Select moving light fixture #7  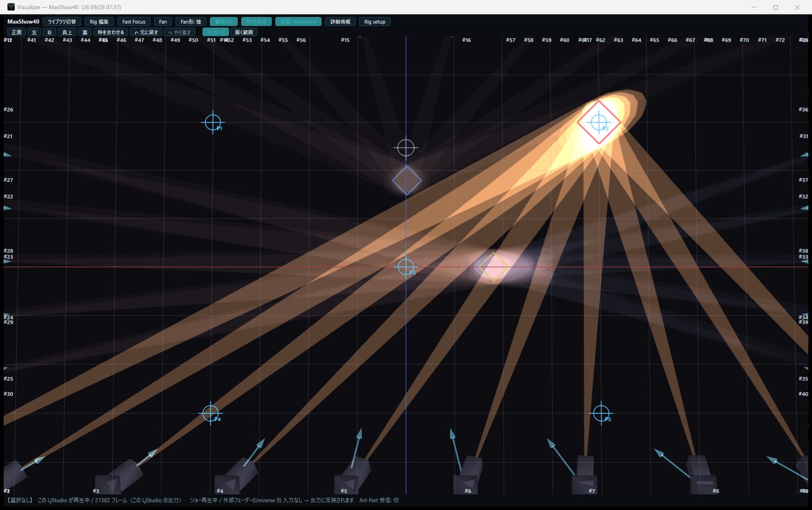coord(584,476)
